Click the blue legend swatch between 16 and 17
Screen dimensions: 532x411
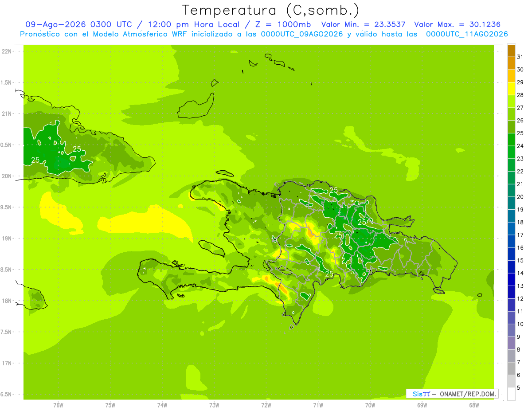tap(511, 242)
